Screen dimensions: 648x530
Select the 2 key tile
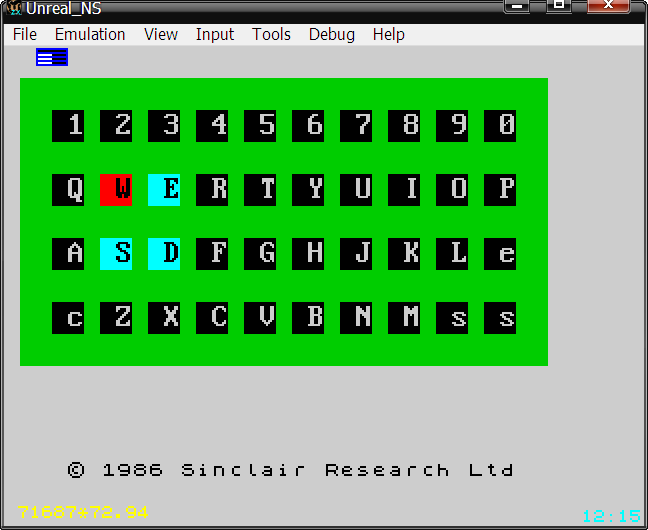point(116,126)
